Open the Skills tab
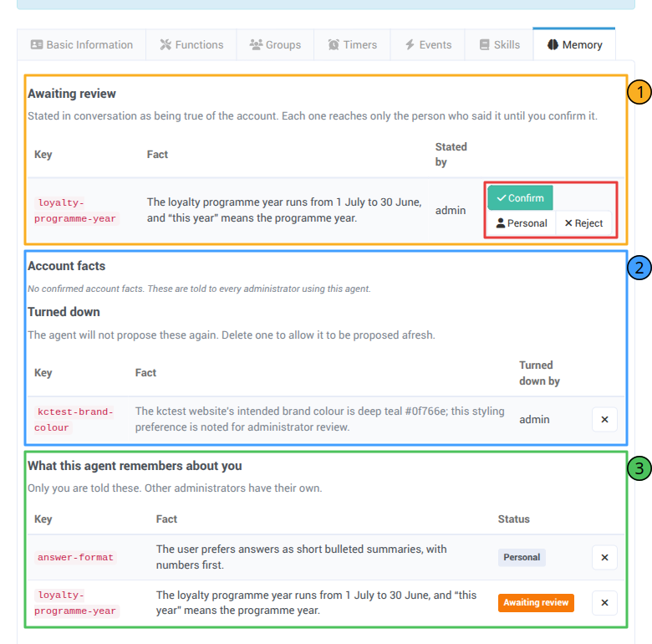The height and width of the screenshot is (644, 652). point(499,45)
